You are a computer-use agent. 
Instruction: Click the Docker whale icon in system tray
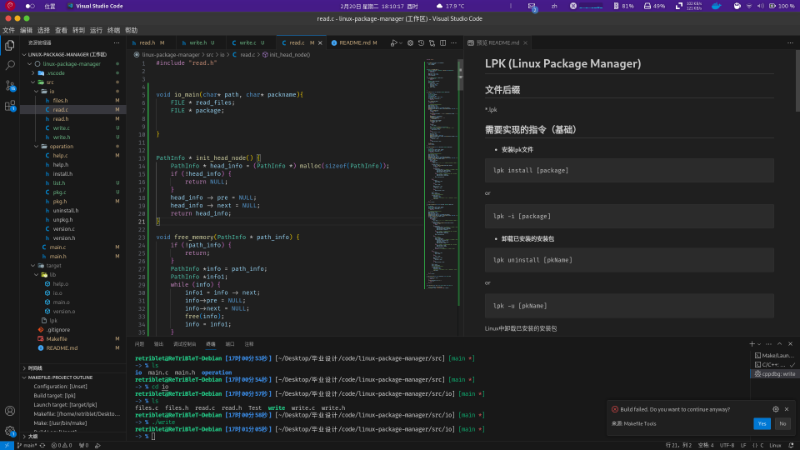pos(716,6)
